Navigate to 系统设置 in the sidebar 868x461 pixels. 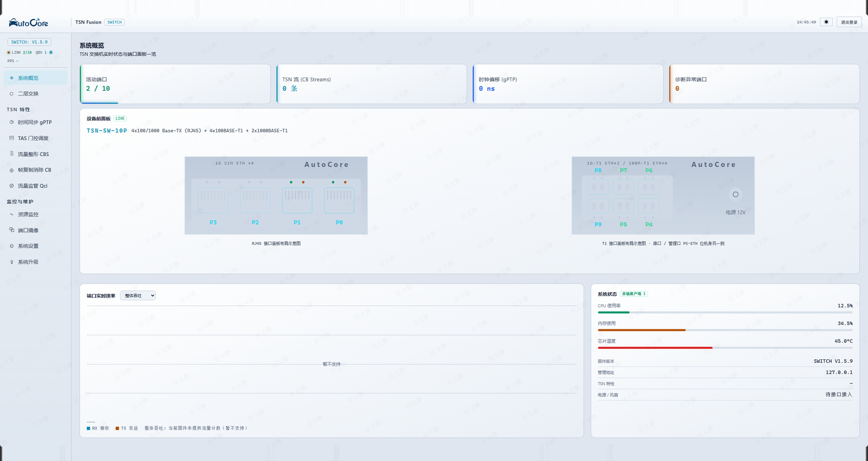point(35,246)
